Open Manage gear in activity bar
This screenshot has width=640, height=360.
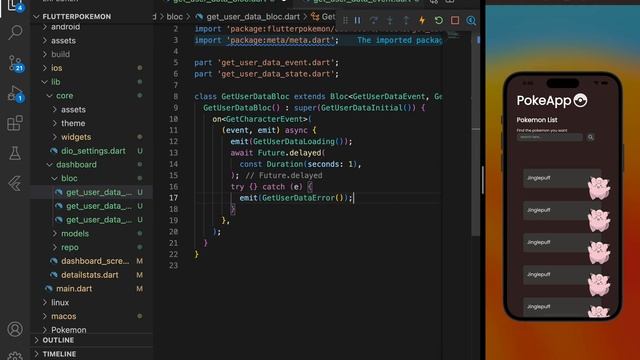coord(15,356)
